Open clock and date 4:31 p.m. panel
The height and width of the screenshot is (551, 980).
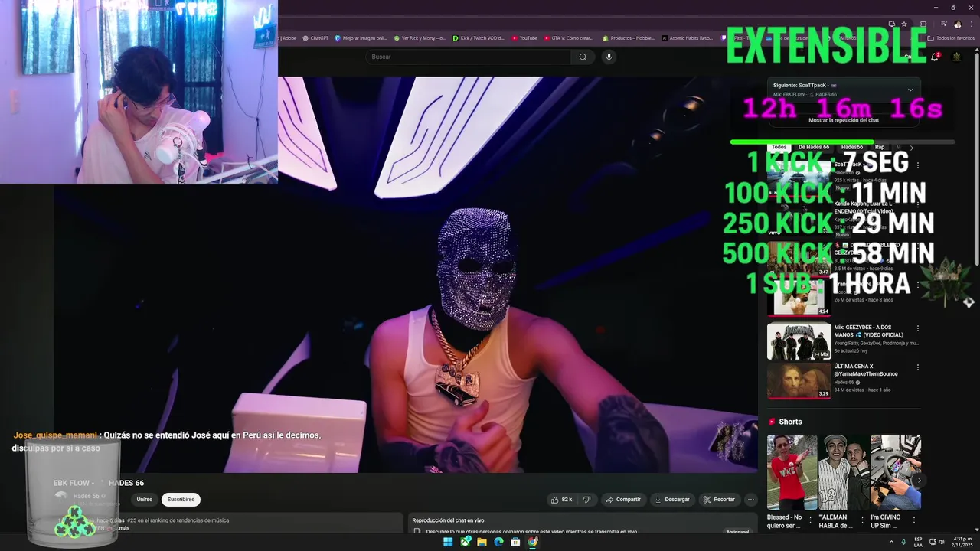point(962,542)
